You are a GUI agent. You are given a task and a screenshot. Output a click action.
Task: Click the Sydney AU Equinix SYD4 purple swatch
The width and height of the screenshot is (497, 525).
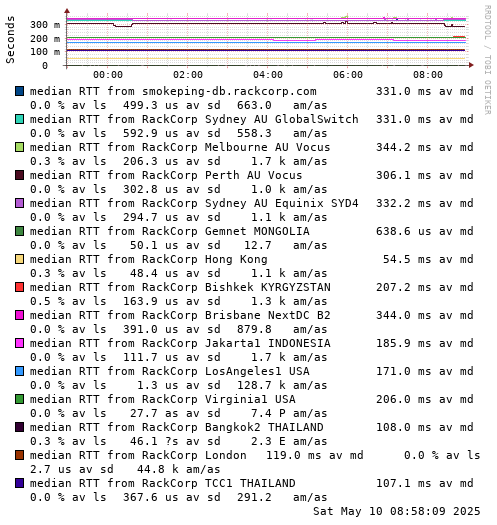19,203
